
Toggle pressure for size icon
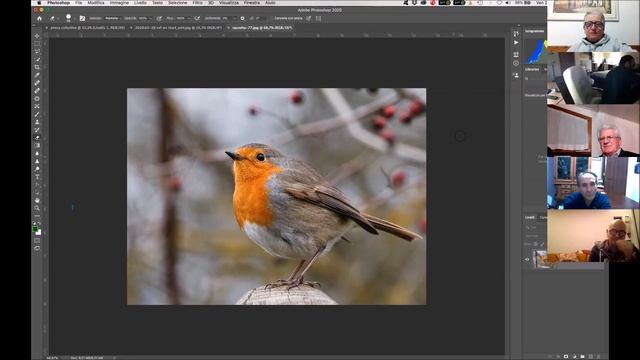[309, 18]
